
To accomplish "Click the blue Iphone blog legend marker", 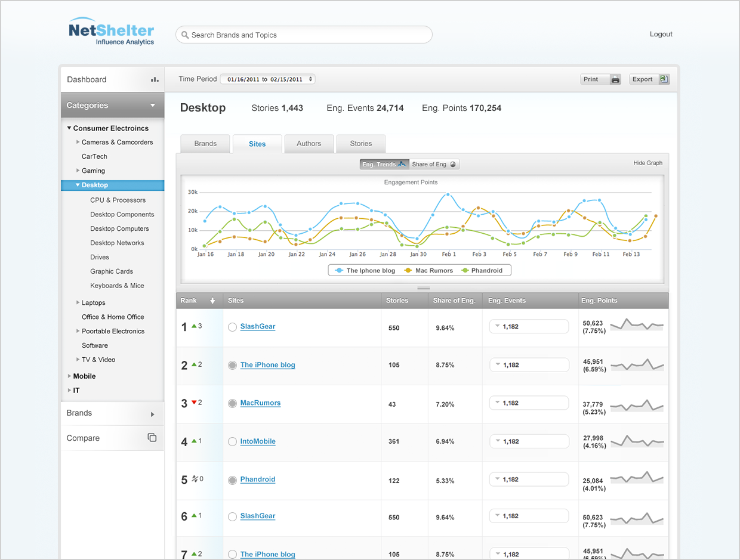I will click(339, 271).
